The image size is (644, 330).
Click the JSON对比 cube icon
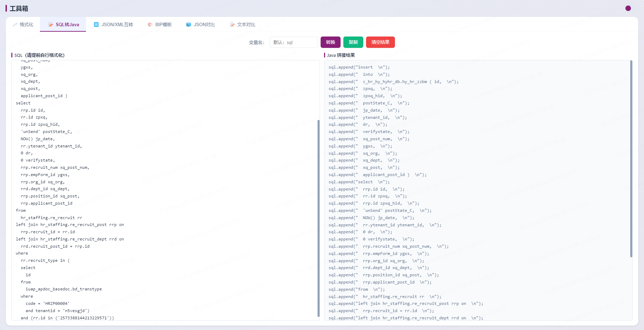coord(189,24)
